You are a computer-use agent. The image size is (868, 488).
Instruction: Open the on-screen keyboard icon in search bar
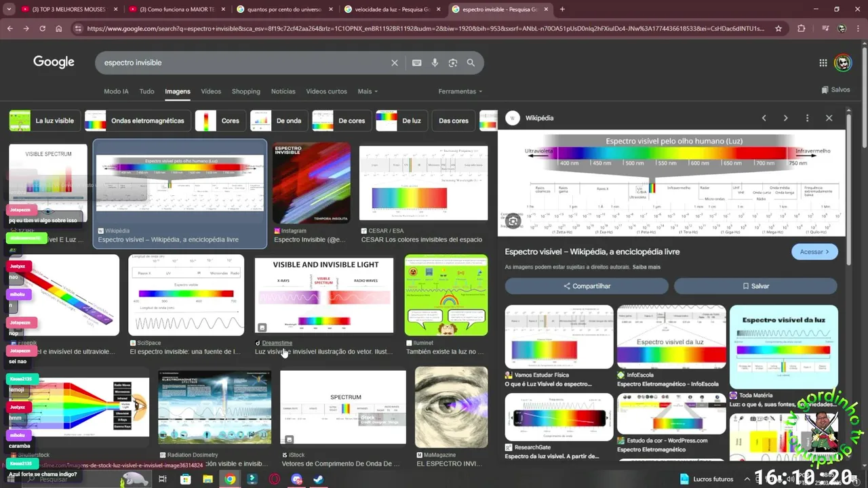pyautogui.click(x=417, y=62)
